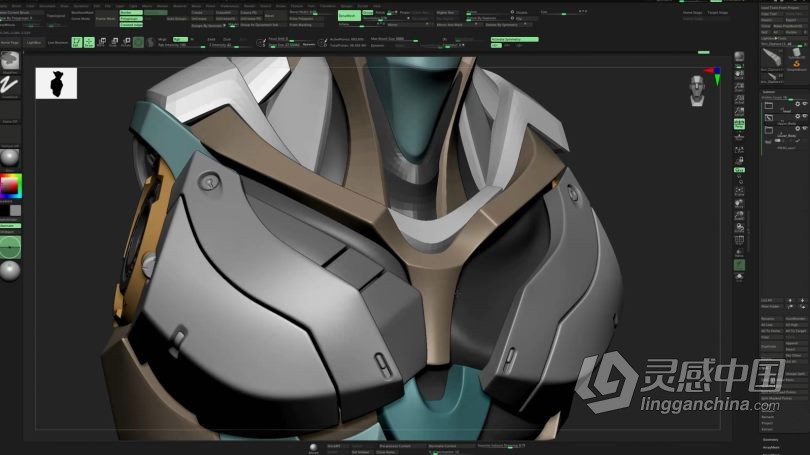Click the Frame Mesh button

(x=105, y=19)
